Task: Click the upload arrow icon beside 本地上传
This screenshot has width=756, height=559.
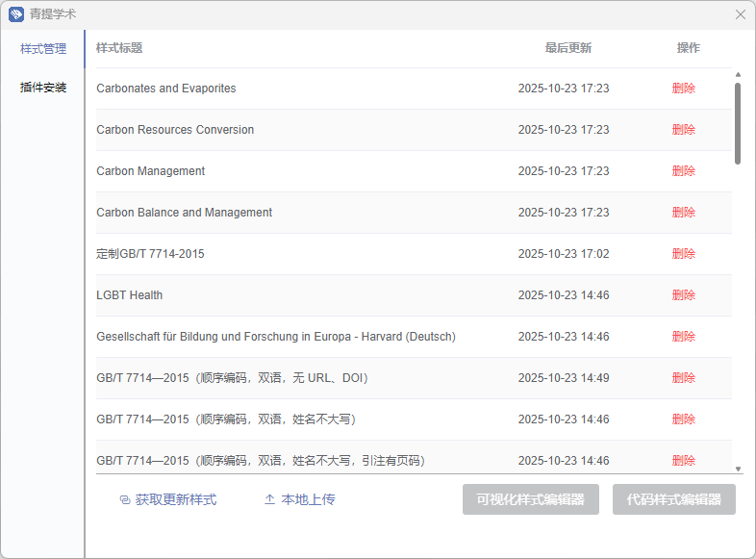Action: pyautogui.click(x=269, y=500)
